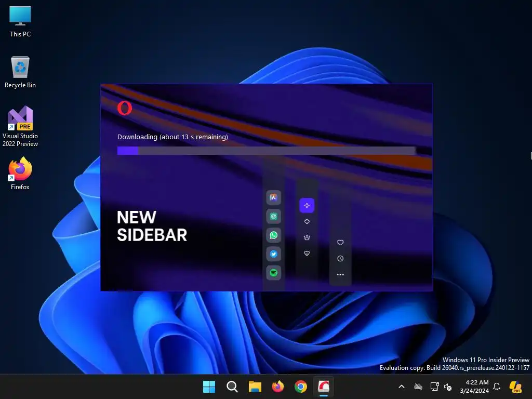Open the This PC desktop icon
The image size is (532, 399).
pos(20,22)
